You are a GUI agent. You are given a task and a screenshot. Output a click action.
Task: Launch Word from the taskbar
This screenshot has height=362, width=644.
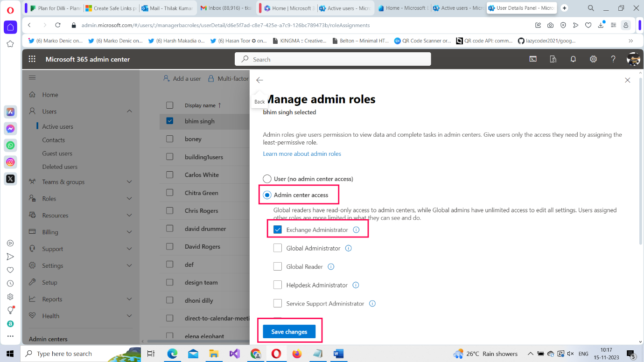point(338,354)
